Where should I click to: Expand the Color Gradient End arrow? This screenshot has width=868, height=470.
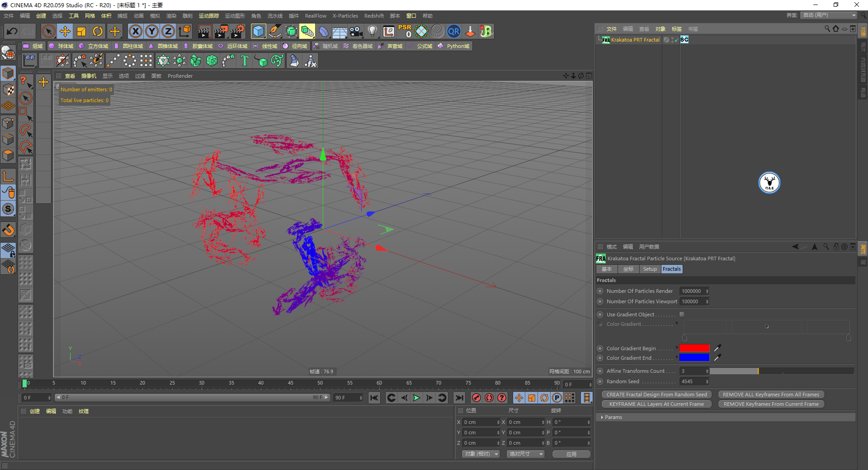point(677,357)
